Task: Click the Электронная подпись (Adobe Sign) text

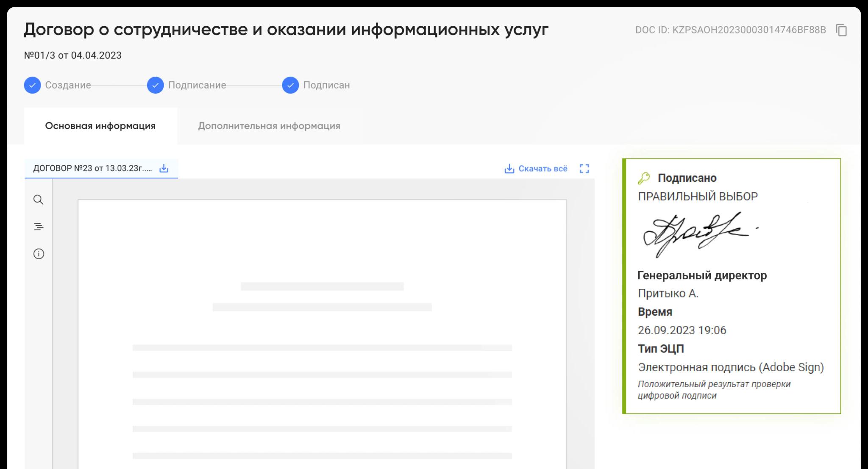Action: click(731, 367)
